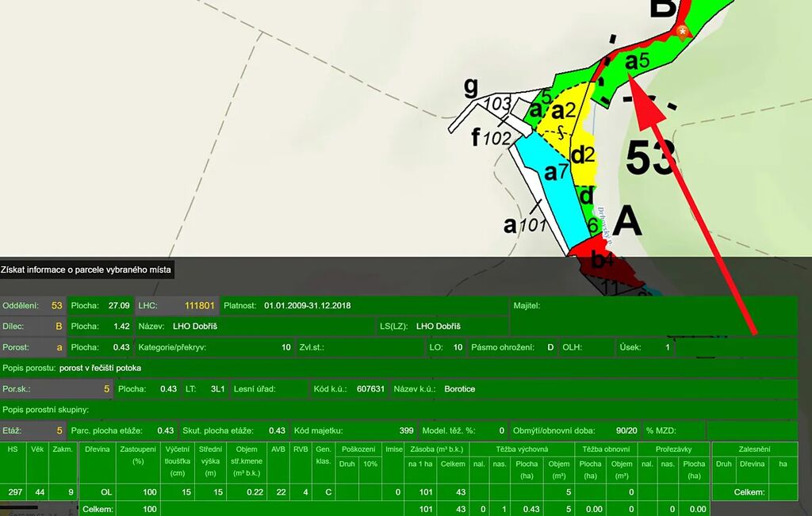This screenshot has height=516, width=812.
Task: Click the orange star map marker
Action: pos(684,31)
